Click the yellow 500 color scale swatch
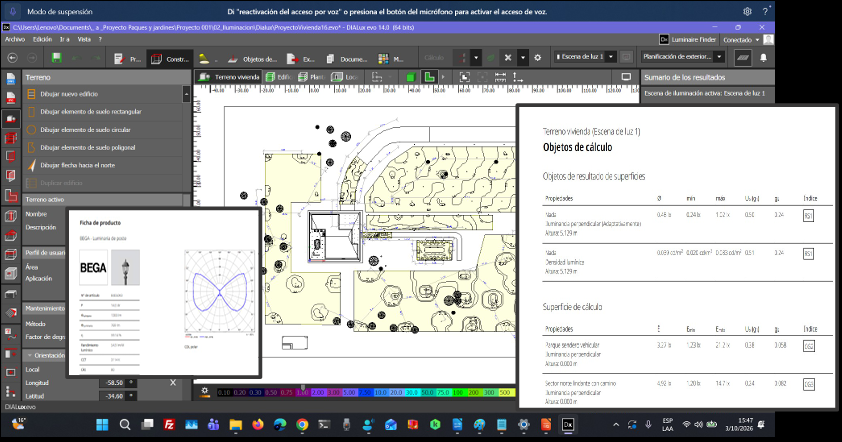842x442 pixels. [x=505, y=393]
